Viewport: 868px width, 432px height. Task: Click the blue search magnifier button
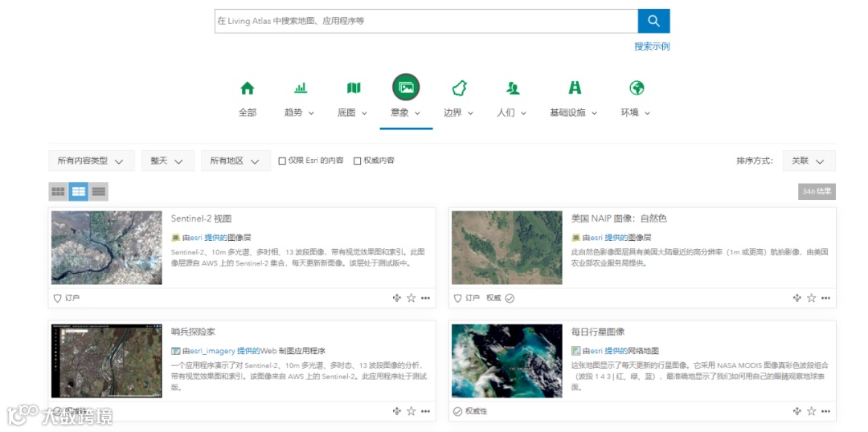[x=653, y=21]
